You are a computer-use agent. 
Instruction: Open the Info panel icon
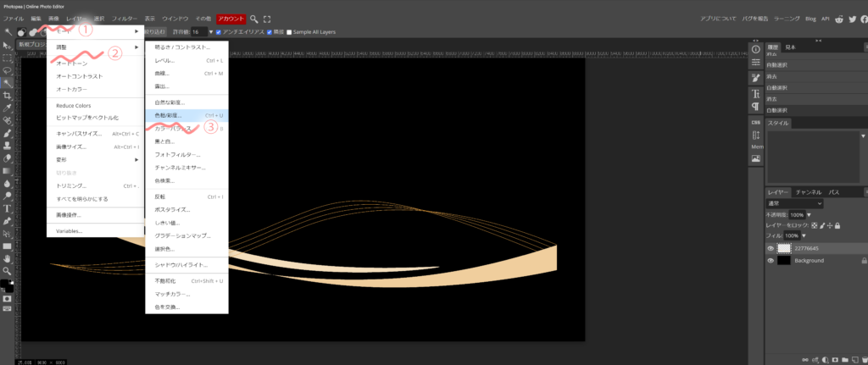tap(755, 49)
